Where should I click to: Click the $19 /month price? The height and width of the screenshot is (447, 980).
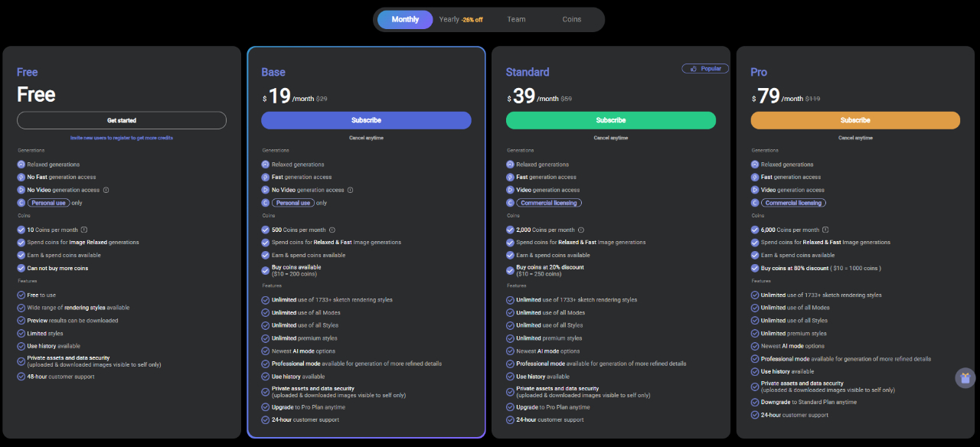click(288, 96)
